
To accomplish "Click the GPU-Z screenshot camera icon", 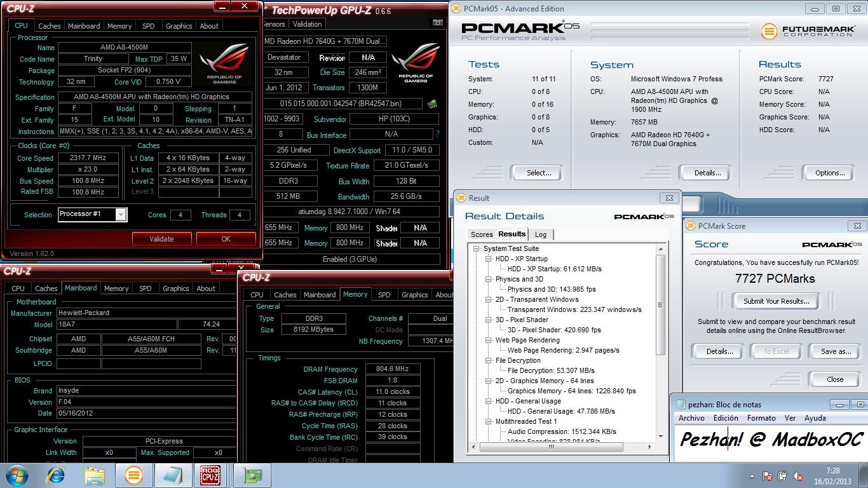I will tap(437, 24).
